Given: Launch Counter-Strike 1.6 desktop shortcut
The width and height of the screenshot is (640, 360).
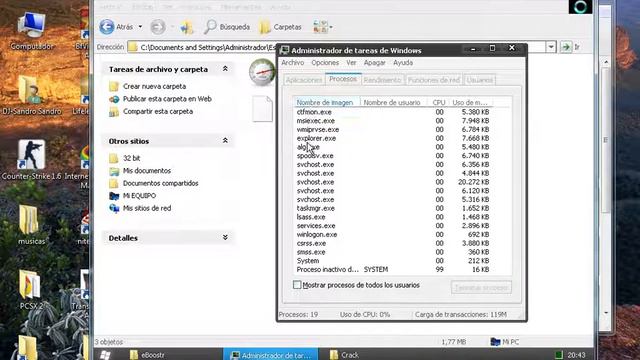Looking at the screenshot, I should [x=31, y=160].
